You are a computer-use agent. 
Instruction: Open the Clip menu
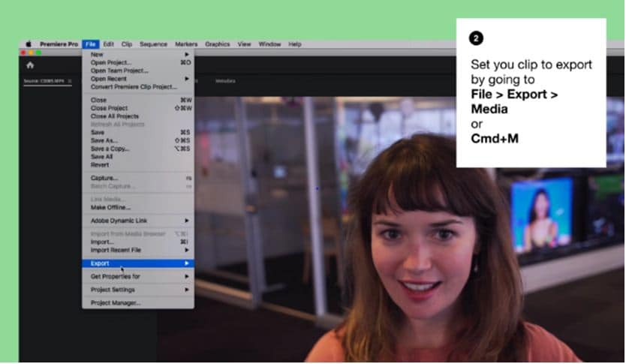pos(127,44)
